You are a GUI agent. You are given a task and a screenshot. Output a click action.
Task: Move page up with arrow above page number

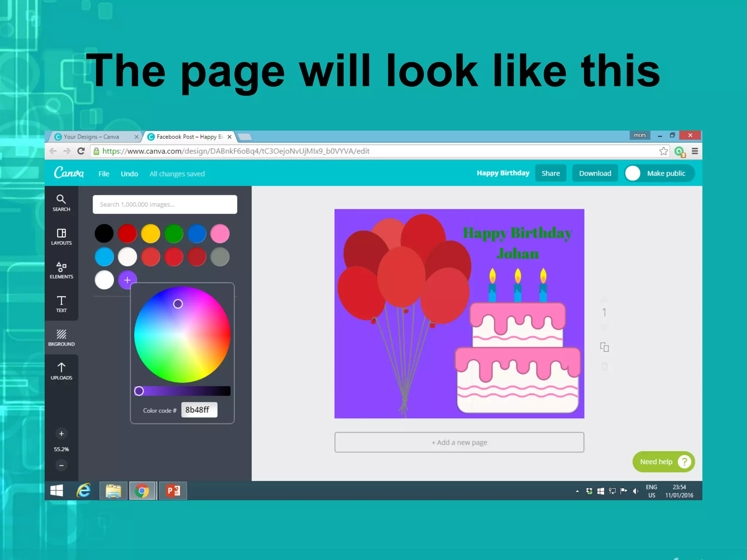pos(604,300)
